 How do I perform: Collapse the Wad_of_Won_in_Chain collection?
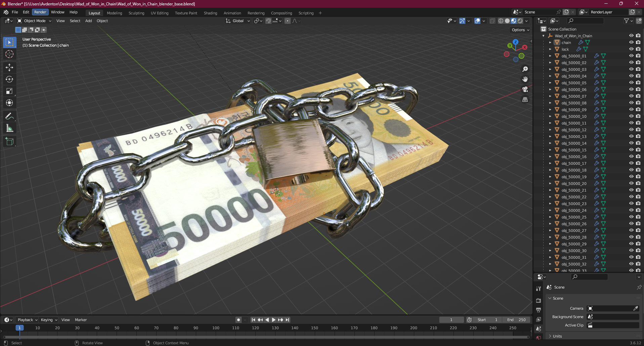tap(543, 36)
